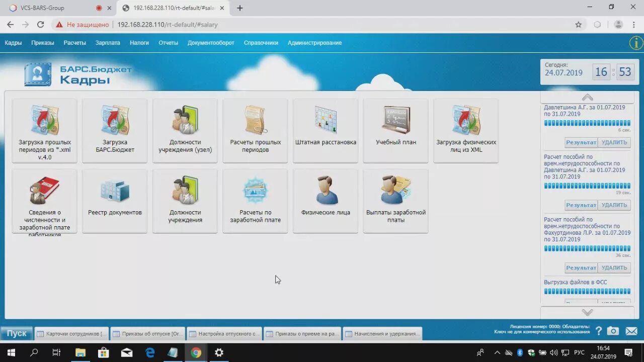Open Загрузка физических лиц из XML tile
The image size is (644, 362).
tap(466, 131)
